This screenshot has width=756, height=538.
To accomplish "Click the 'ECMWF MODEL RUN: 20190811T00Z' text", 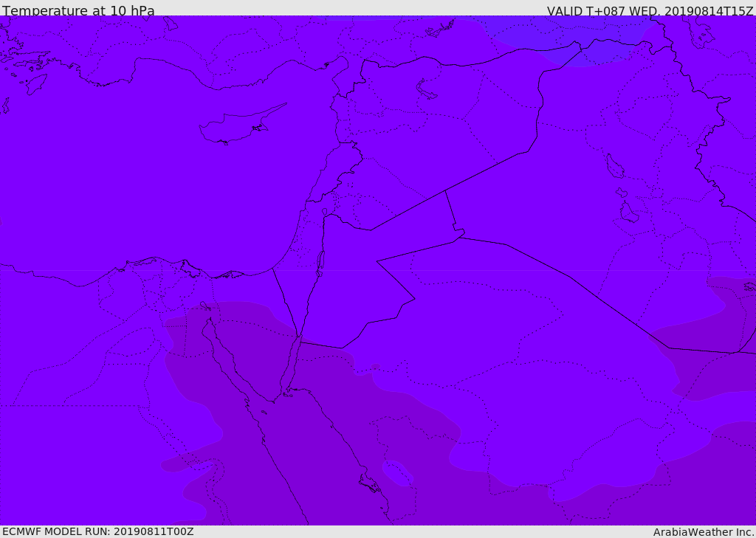I will click(98, 532).
